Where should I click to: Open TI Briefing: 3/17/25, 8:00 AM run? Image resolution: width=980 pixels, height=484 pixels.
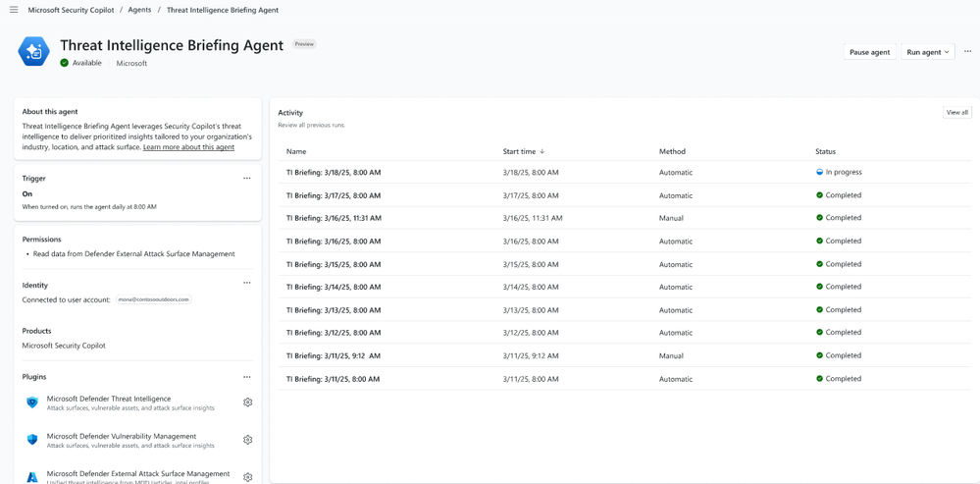point(334,195)
